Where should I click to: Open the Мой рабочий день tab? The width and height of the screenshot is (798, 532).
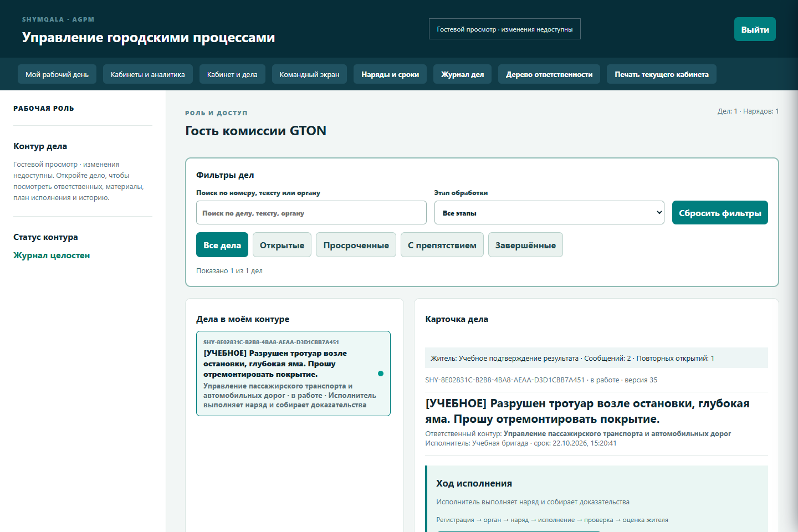point(57,74)
